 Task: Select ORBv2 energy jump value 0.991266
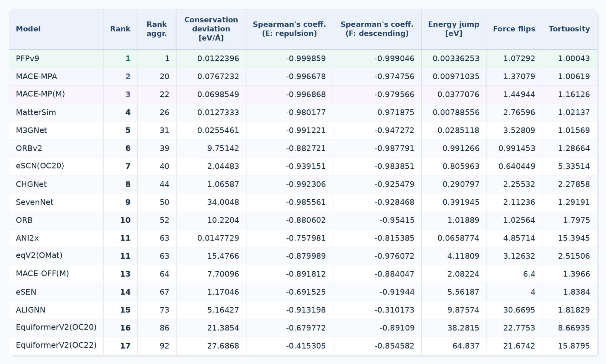click(461, 148)
